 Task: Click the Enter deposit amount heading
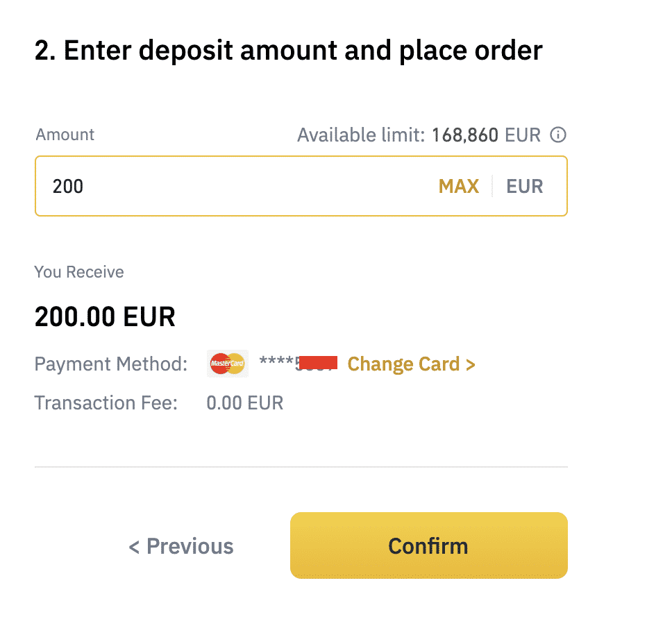(288, 51)
